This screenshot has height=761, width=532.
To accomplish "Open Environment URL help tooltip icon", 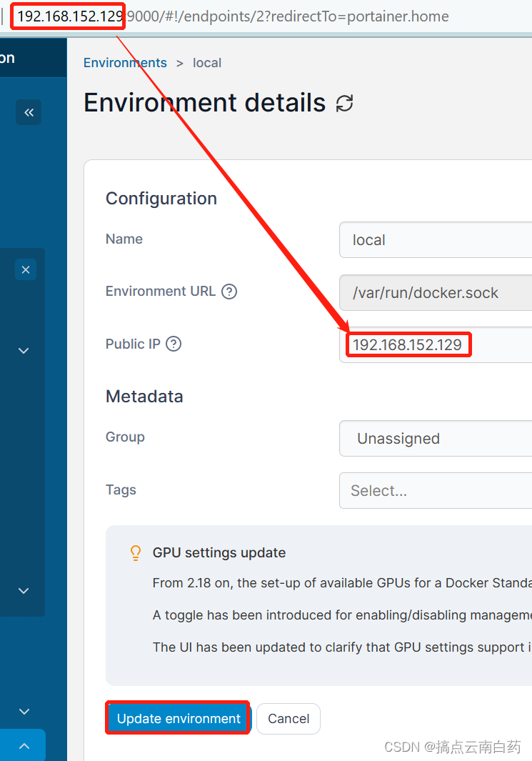I will tap(229, 292).
